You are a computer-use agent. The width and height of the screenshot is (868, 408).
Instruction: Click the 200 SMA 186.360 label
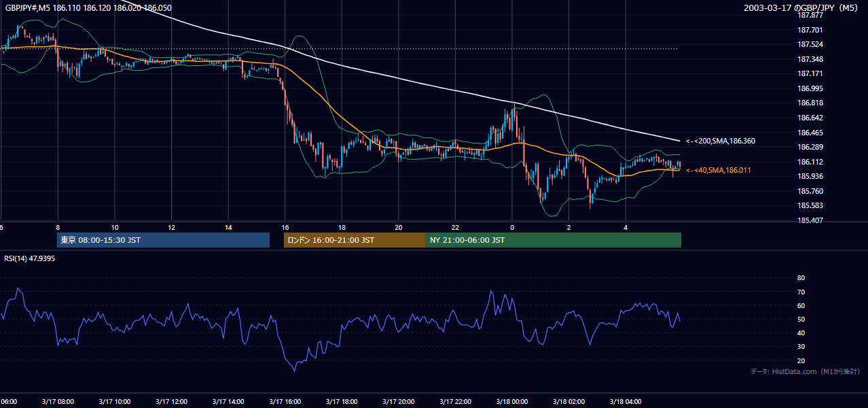tap(721, 141)
